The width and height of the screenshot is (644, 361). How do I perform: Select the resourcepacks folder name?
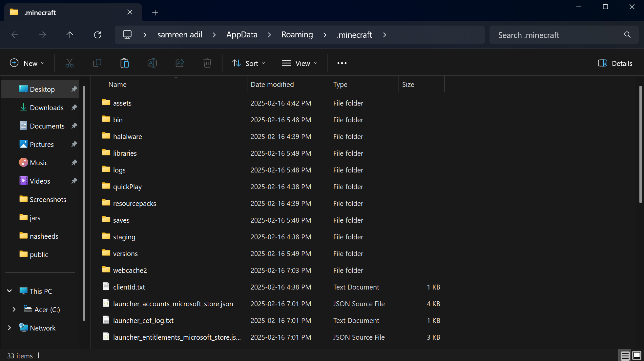[135, 203]
